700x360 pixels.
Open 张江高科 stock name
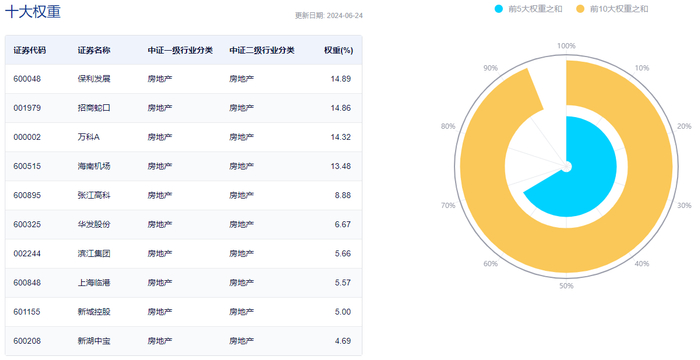tap(94, 195)
